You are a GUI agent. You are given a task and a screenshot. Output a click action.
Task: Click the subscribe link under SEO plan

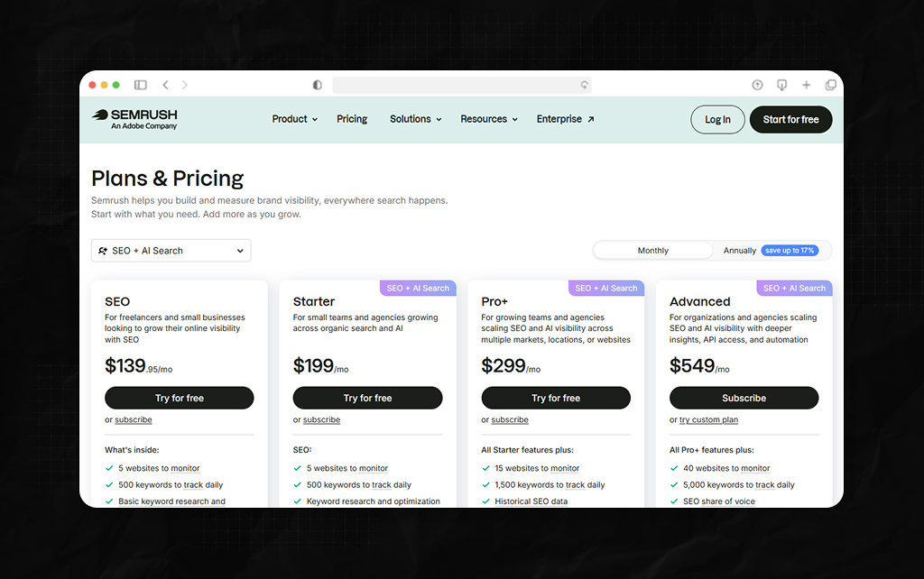(134, 419)
